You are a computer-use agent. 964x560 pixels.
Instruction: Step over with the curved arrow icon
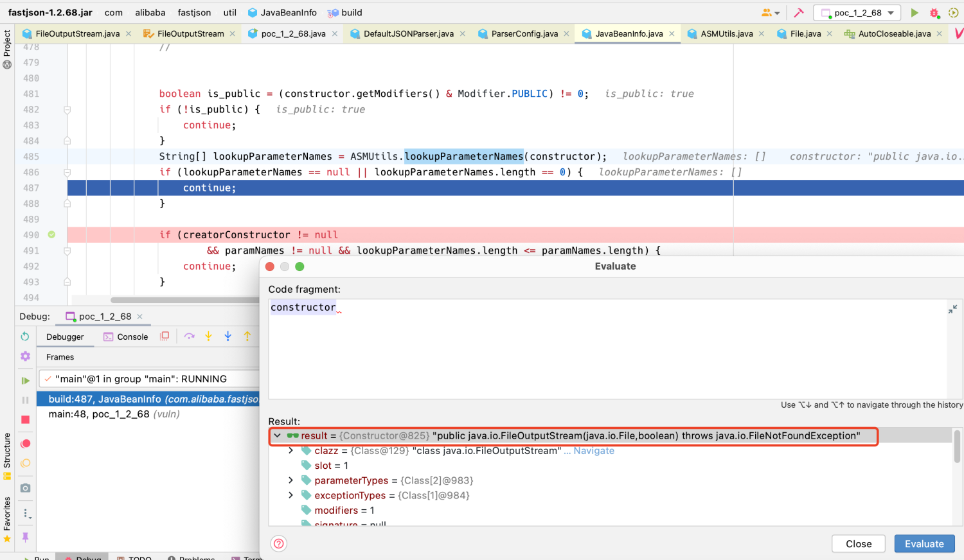[189, 336]
